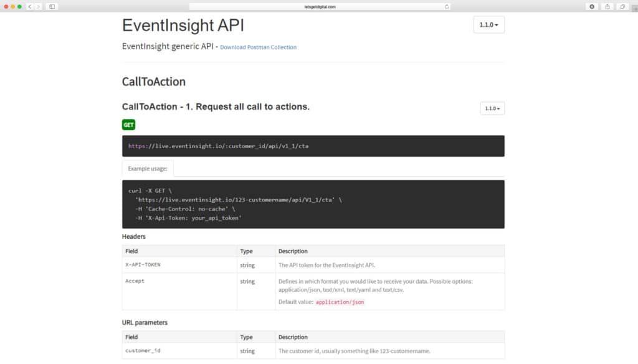
Task: Click the EventInsight API title
Action: point(183,25)
